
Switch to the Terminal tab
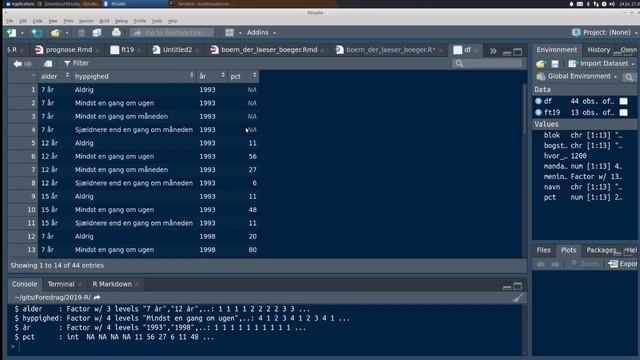[61, 284]
